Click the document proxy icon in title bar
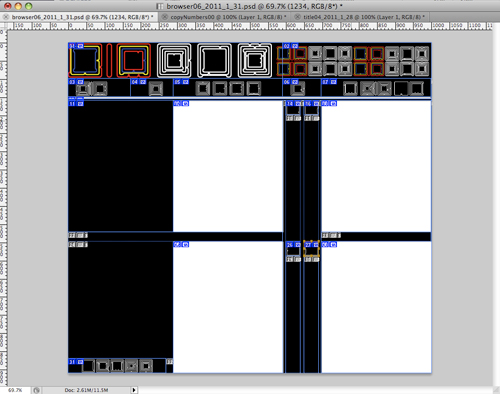The image size is (500, 394). point(160,6)
